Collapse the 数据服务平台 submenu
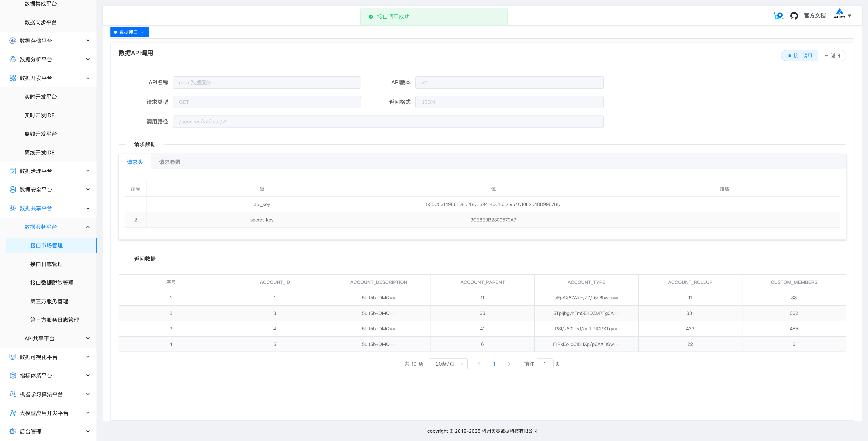 [x=88, y=227]
